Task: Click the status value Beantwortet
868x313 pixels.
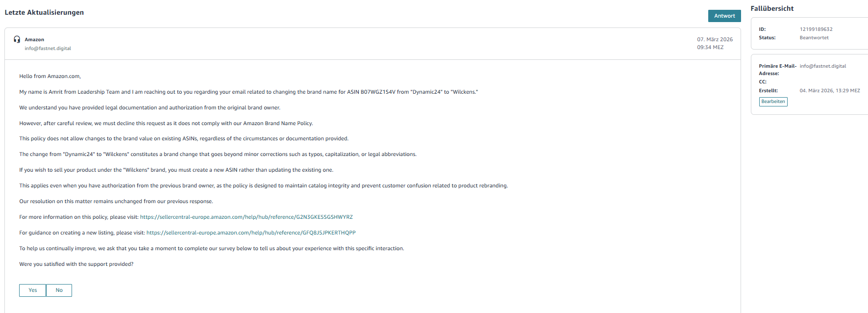Action: (x=814, y=38)
